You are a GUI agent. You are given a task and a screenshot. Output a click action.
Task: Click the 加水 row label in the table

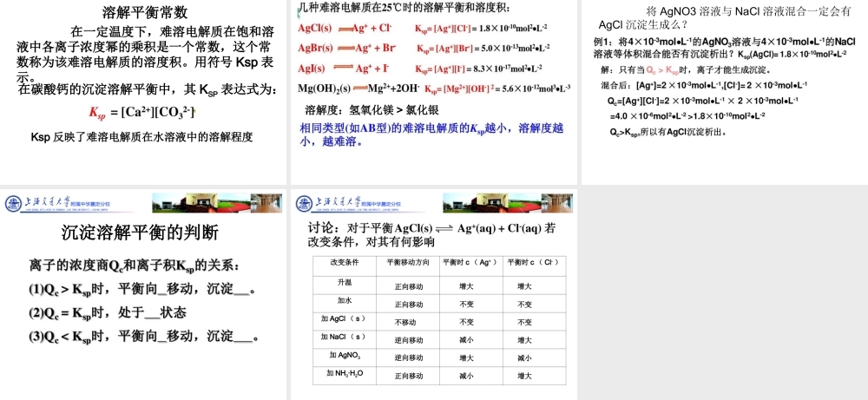click(345, 300)
